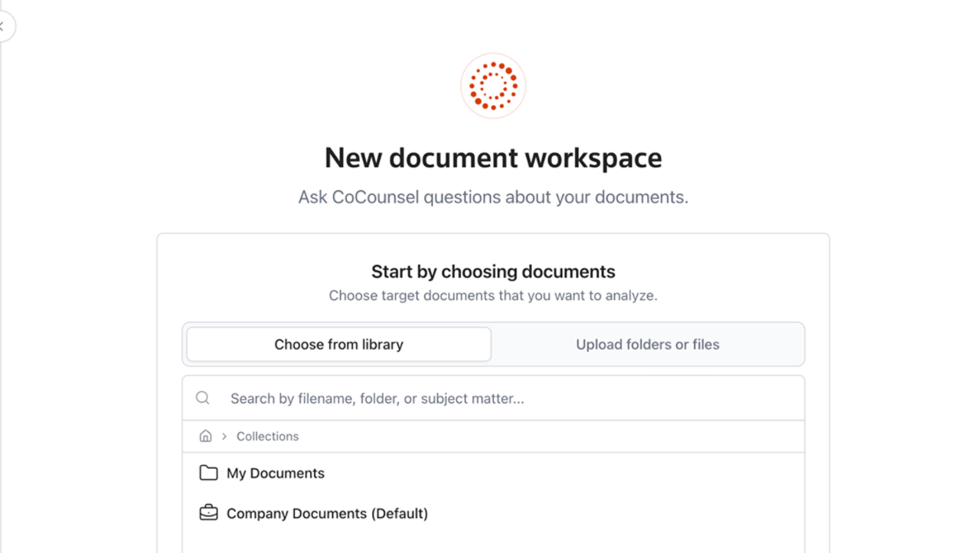The image size is (980, 553).
Task: Open the Company Documents (Default) collection
Action: tap(327, 513)
